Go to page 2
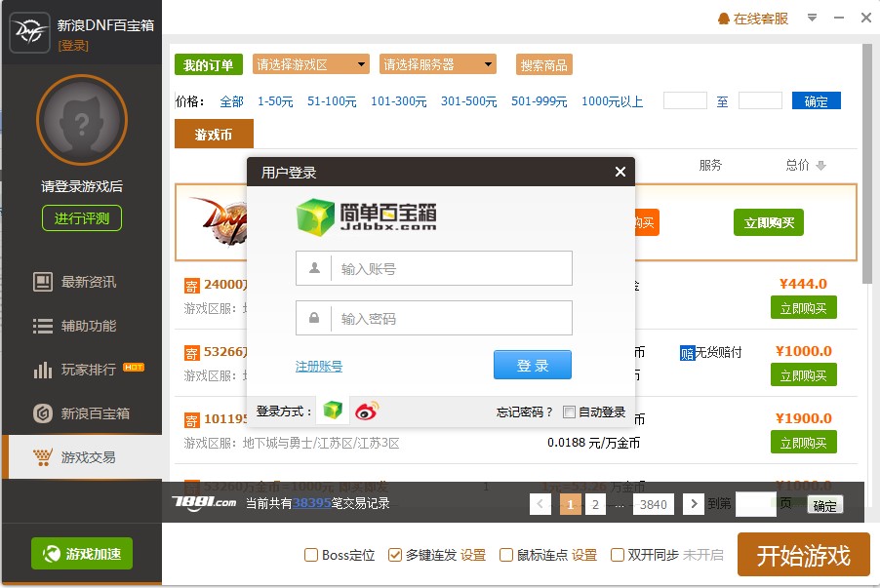This screenshot has height=588, width=880. (595, 504)
